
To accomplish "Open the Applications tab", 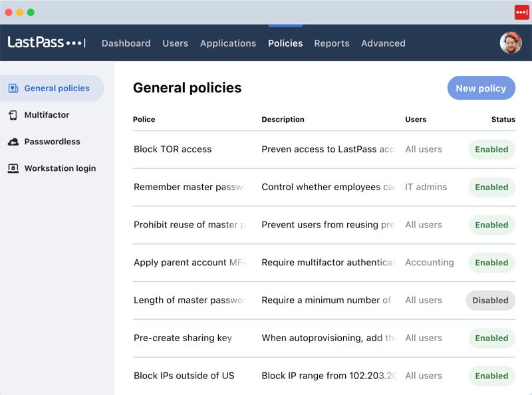I will (227, 43).
